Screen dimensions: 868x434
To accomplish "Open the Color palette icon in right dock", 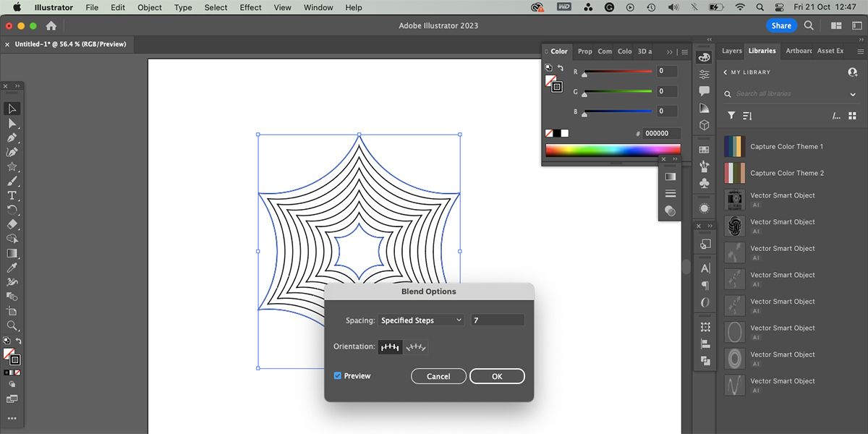I will (704, 56).
